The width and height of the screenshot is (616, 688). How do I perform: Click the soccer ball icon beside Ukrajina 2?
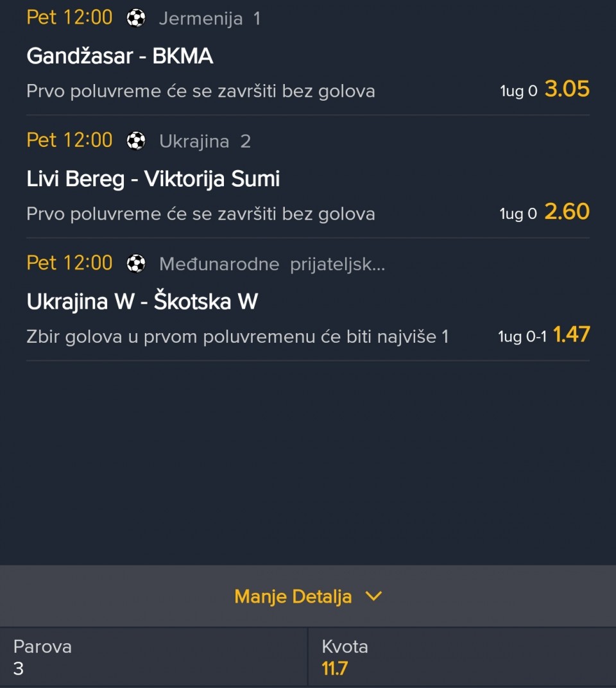[x=136, y=141]
